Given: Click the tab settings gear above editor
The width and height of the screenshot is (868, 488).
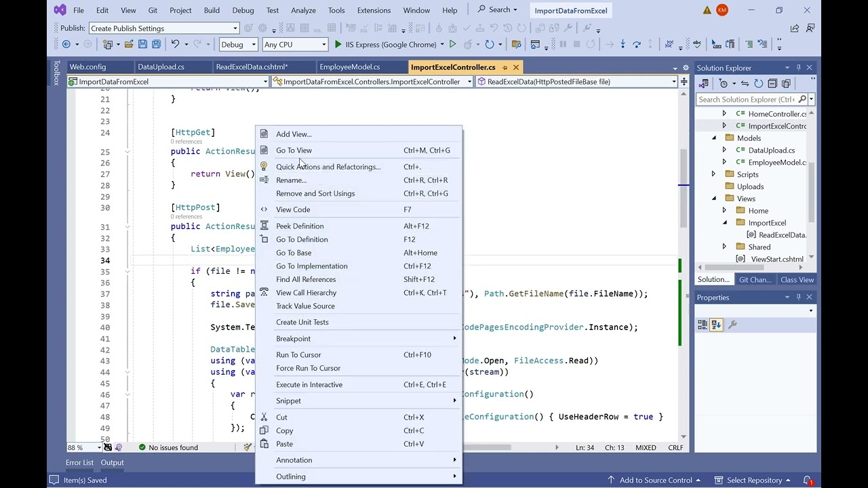Looking at the screenshot, I should tap(686, 68).
